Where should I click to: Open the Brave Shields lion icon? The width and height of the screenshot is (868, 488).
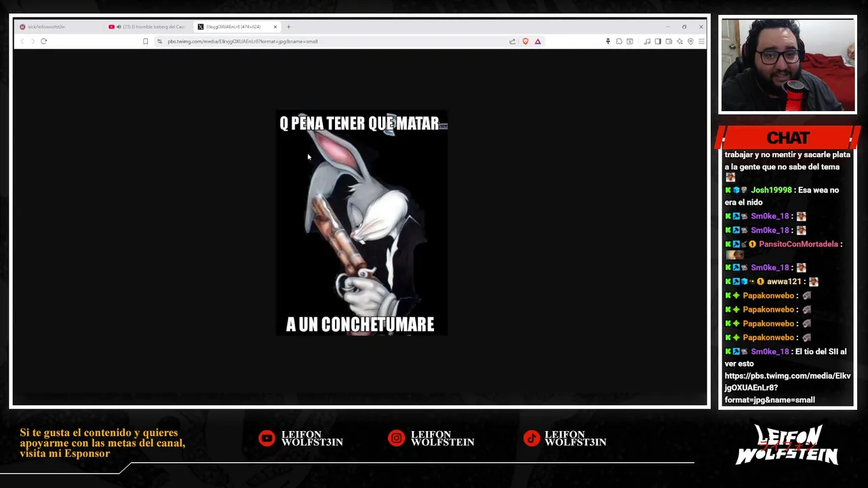pos(525,41)
